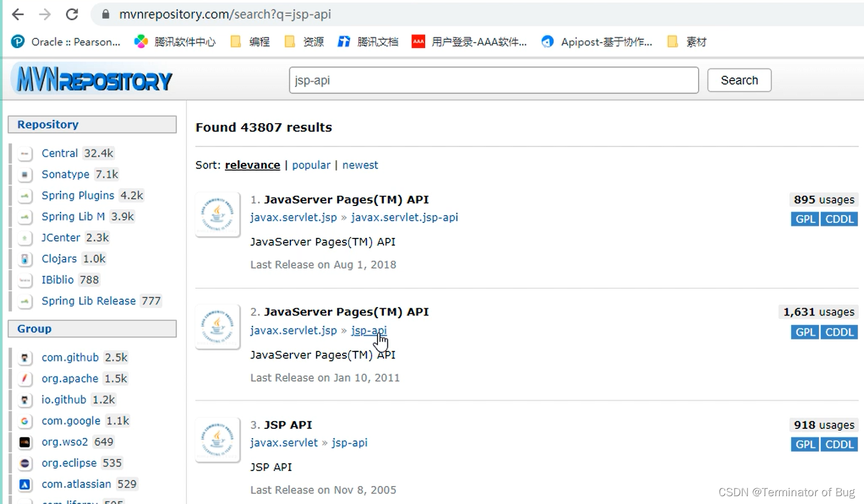Filter by io.github group link

pos(64,399)
